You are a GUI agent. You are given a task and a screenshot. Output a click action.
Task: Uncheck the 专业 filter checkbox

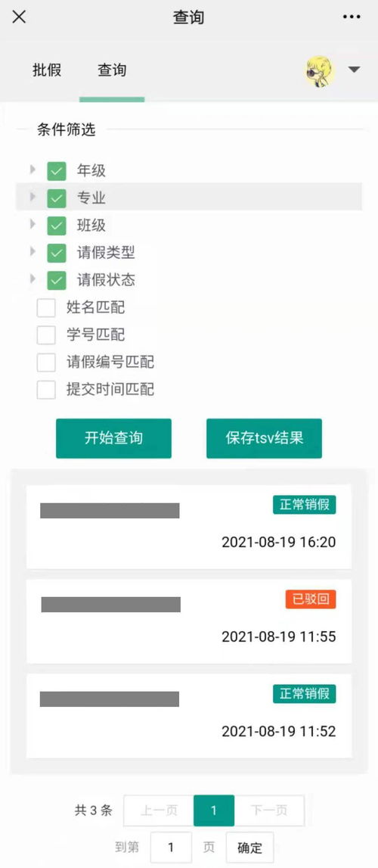click(57, 198)
